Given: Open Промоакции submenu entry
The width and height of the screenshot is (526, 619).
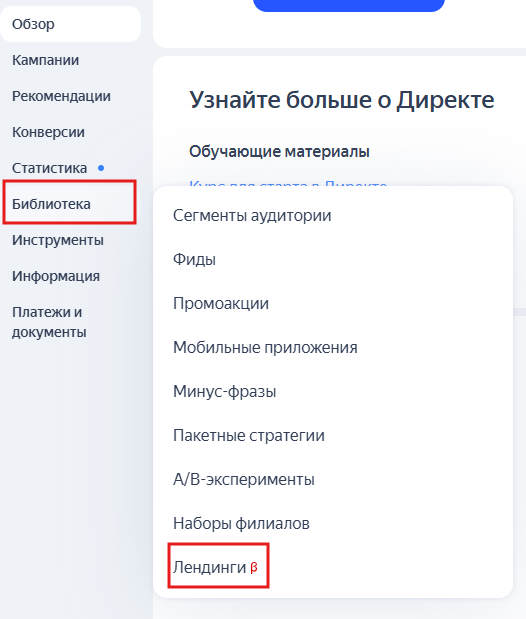Looking at the screenshot, I should tap(221, 304).
